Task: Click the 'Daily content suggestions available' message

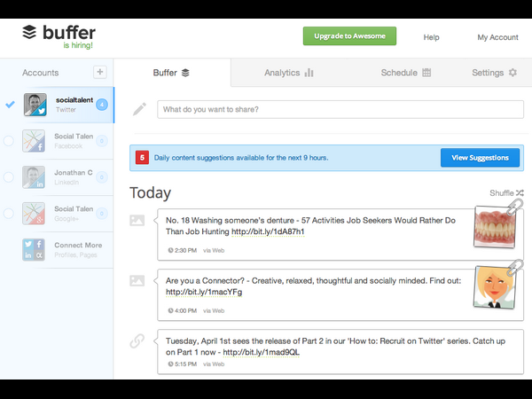Action: coord(241,158)
